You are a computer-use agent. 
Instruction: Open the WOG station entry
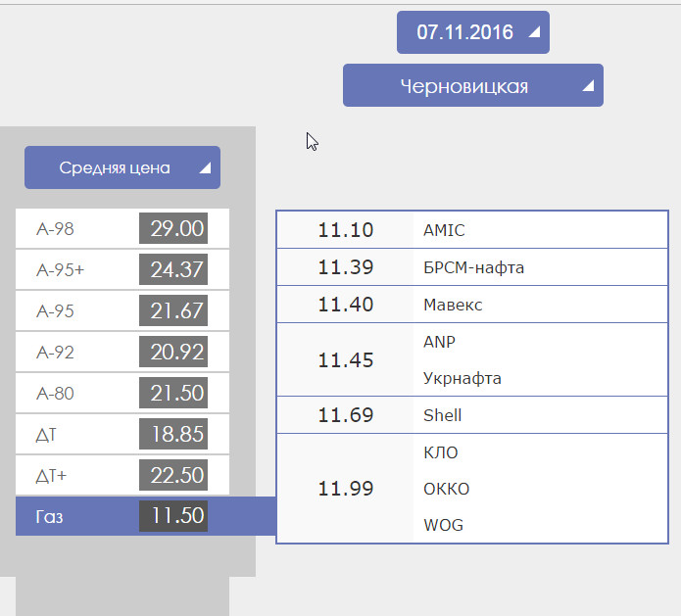(443, 525)
